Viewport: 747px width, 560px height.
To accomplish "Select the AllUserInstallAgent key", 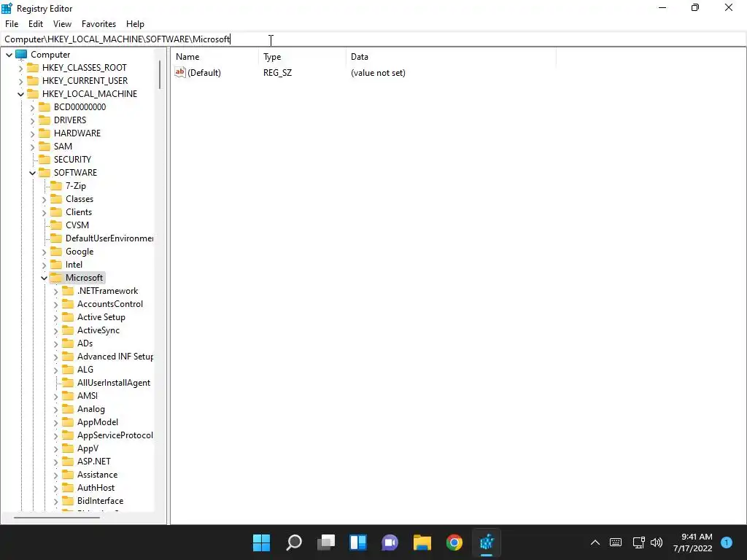I will pyautogui.click(x=114, y=382).
